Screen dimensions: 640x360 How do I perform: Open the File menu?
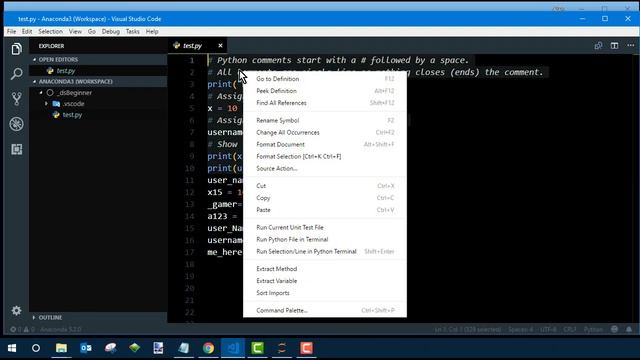(x=11, y=31)
